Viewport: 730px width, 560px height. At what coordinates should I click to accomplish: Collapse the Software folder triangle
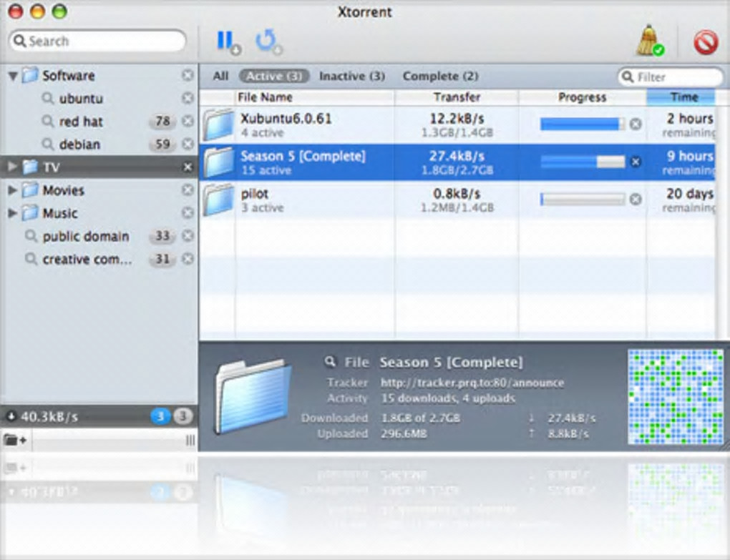(x=13, y=75)
